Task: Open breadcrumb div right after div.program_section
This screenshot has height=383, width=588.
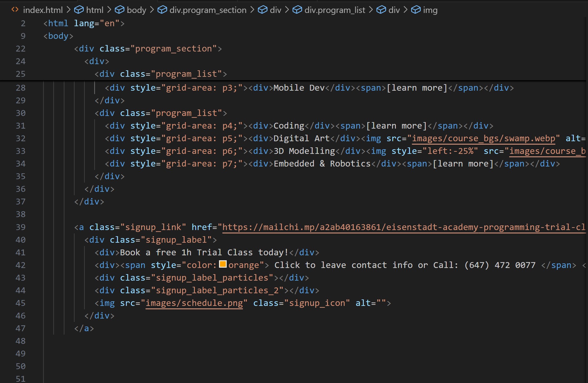Action: [x=275, y=10]
